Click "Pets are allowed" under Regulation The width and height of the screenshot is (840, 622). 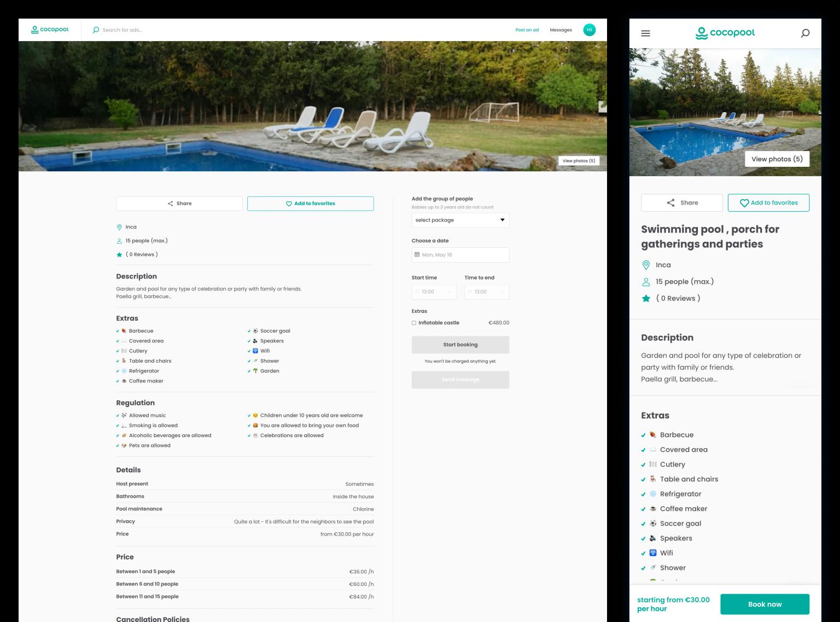coord(150,446)
